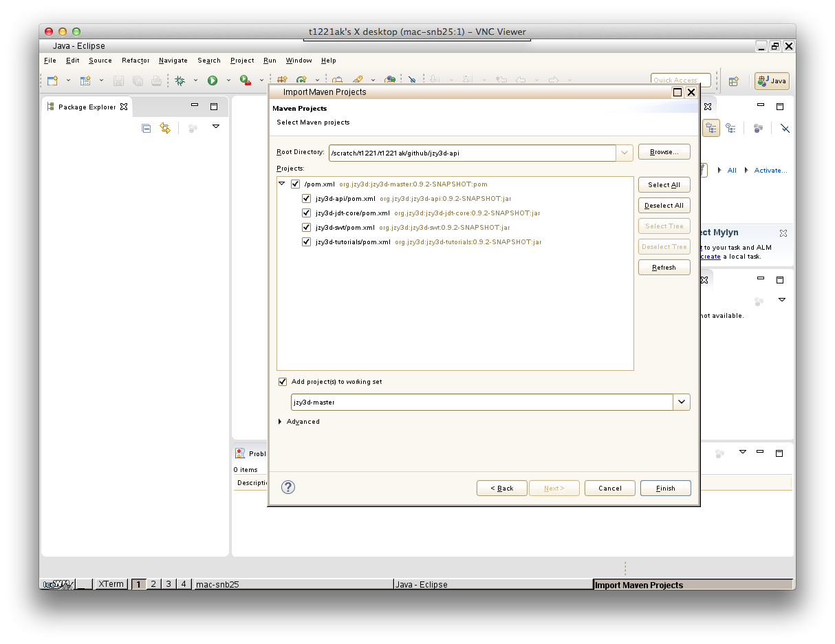Open the Navigate menu
This screenshot has width=835, height=644.
tap(173, 61)
